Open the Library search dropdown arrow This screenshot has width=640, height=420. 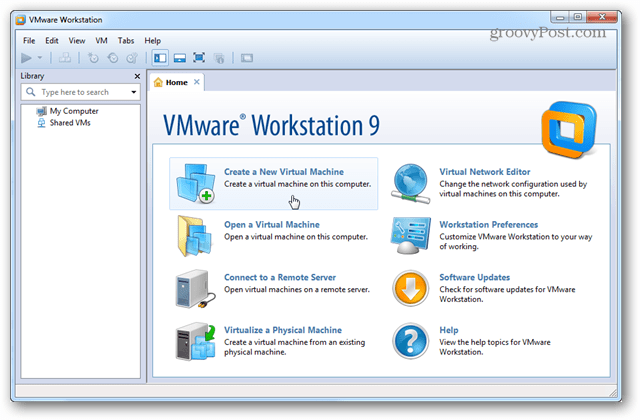tap(133, 92)
